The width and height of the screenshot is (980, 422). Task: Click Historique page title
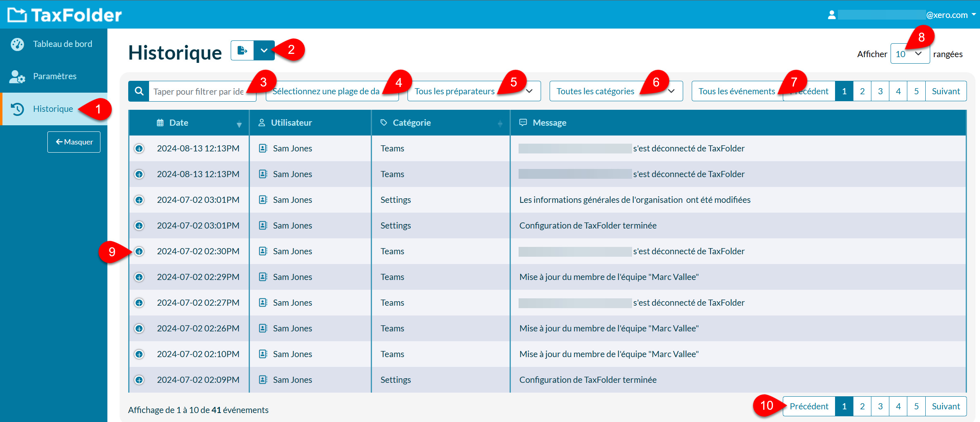[175, 53]
